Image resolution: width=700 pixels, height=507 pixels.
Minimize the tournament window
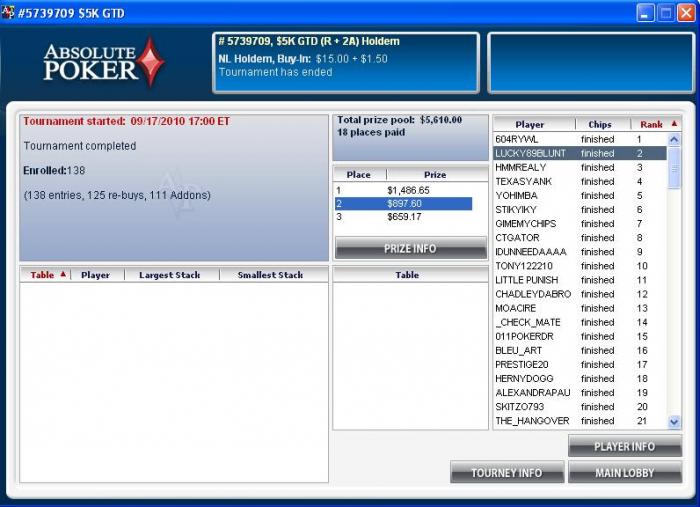645,13
